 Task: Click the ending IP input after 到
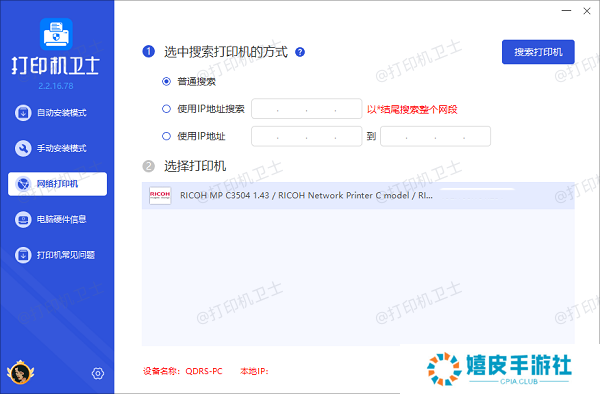(435, 136)
